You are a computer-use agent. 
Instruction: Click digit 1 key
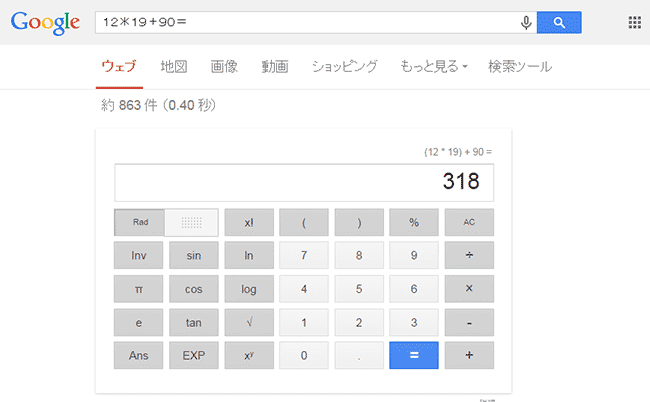click(304, 322)
